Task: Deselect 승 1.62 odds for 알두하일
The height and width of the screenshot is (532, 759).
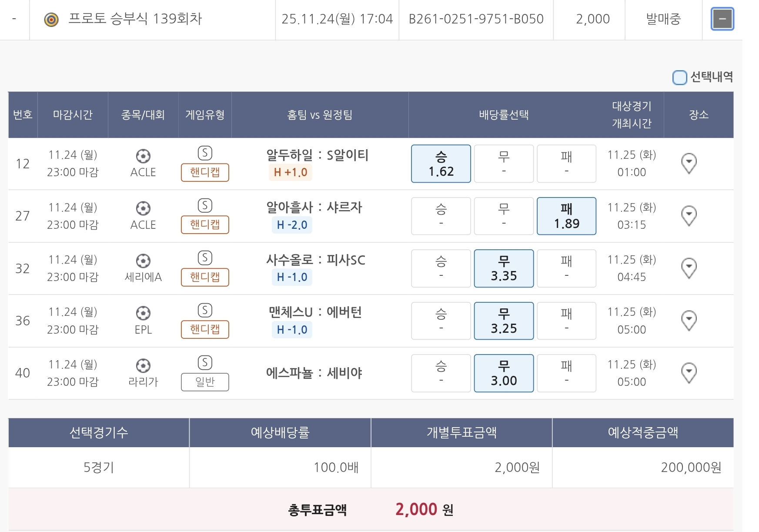Action: coord(441,164)
